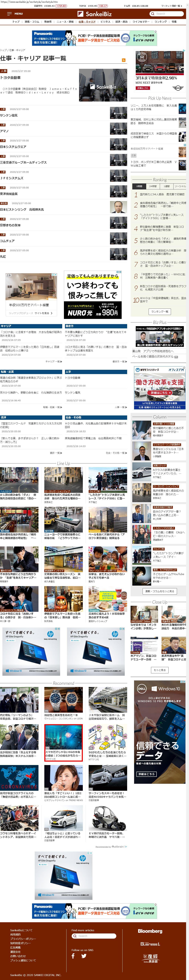Click the magnifier icon in footer search
Screen dimensions: 189x980
click(x=75, y=936)
